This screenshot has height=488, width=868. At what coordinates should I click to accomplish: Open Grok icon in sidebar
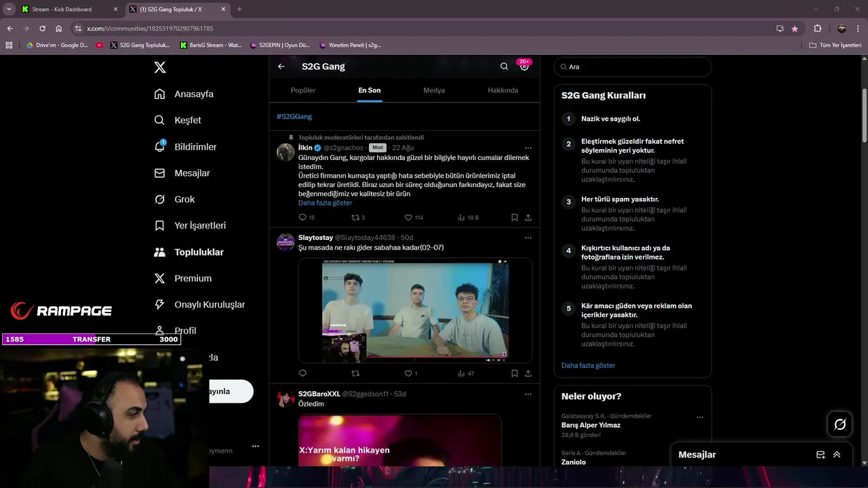pos(159,199)
